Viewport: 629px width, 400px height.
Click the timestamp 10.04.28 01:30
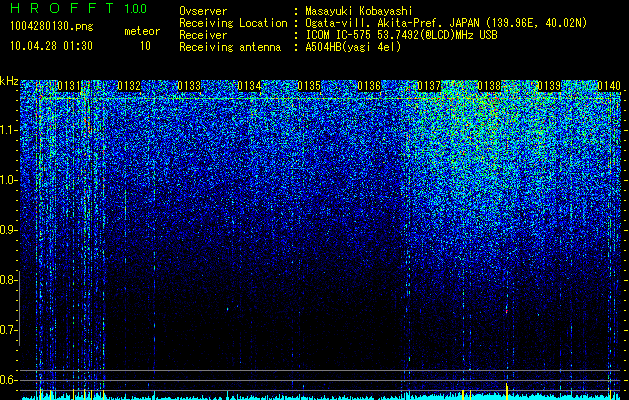pyautogui.click(x=51, y=46)
